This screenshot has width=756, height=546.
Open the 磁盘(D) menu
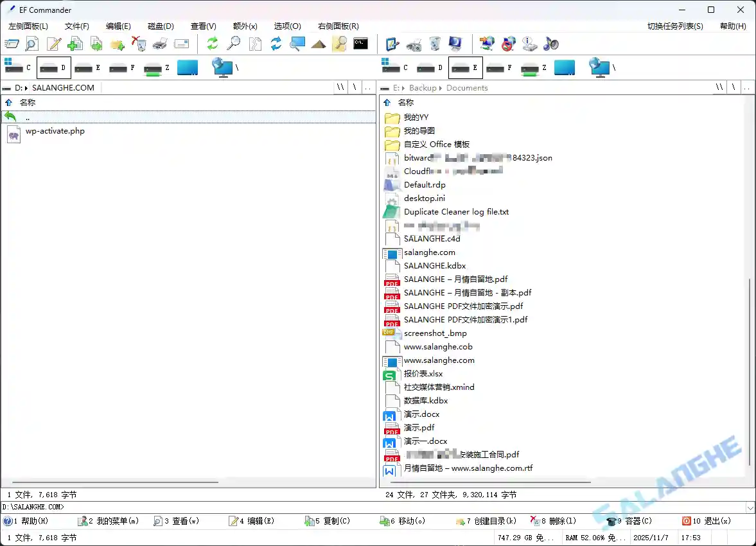click(x=160, y=26)
